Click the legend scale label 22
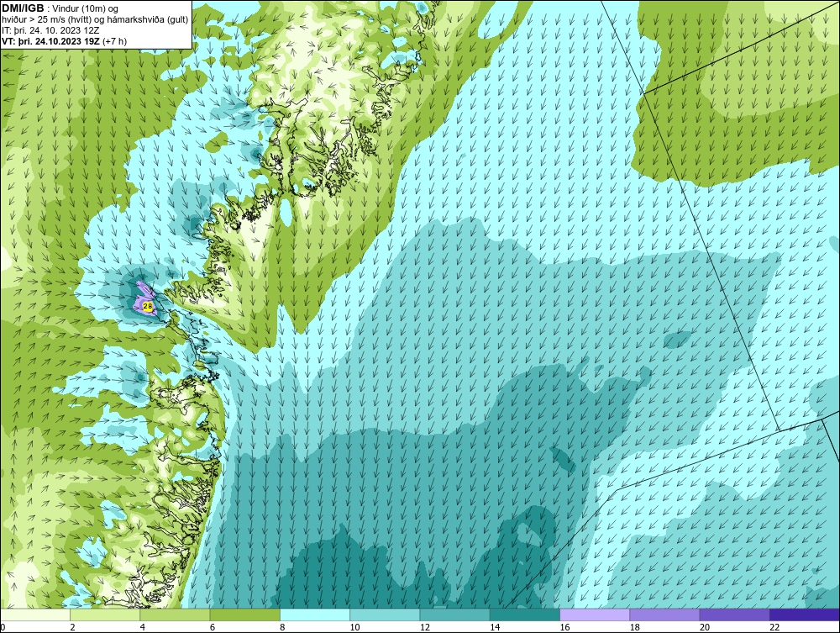 coord(774,628)
